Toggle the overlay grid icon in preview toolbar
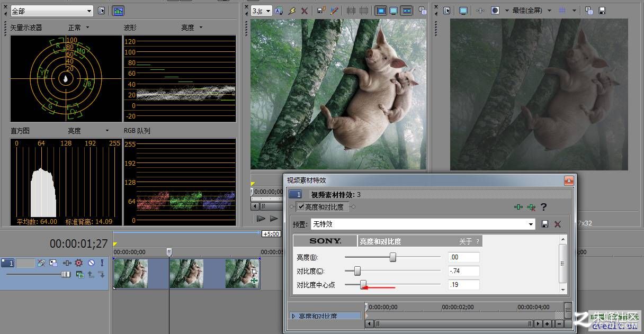The height and width of the screenshot is (334, 644). pos(562,11)
